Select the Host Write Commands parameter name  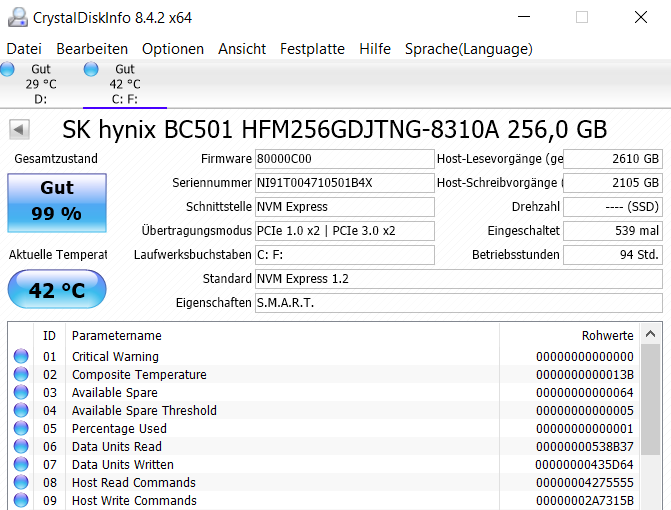(x=134, y=500)
